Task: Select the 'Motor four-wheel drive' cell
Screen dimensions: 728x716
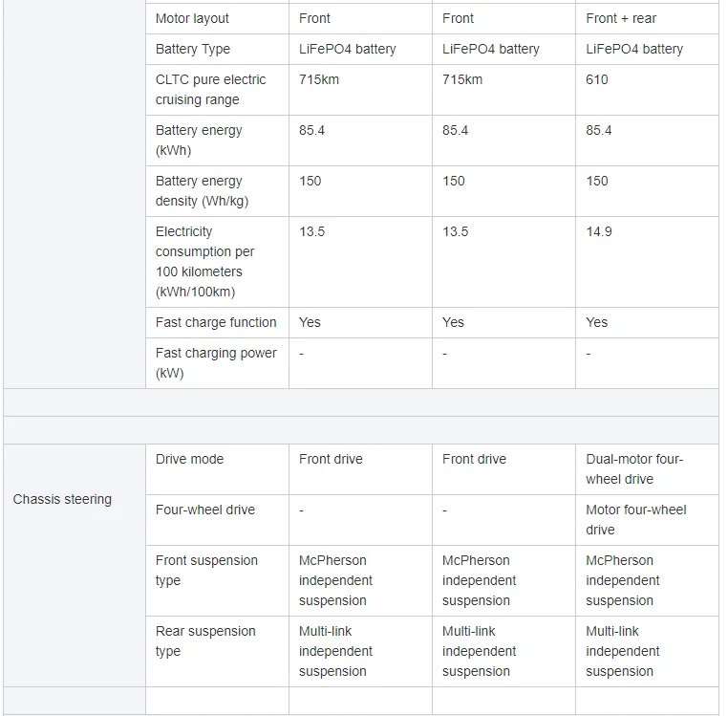Action: (x=635, y=519)
